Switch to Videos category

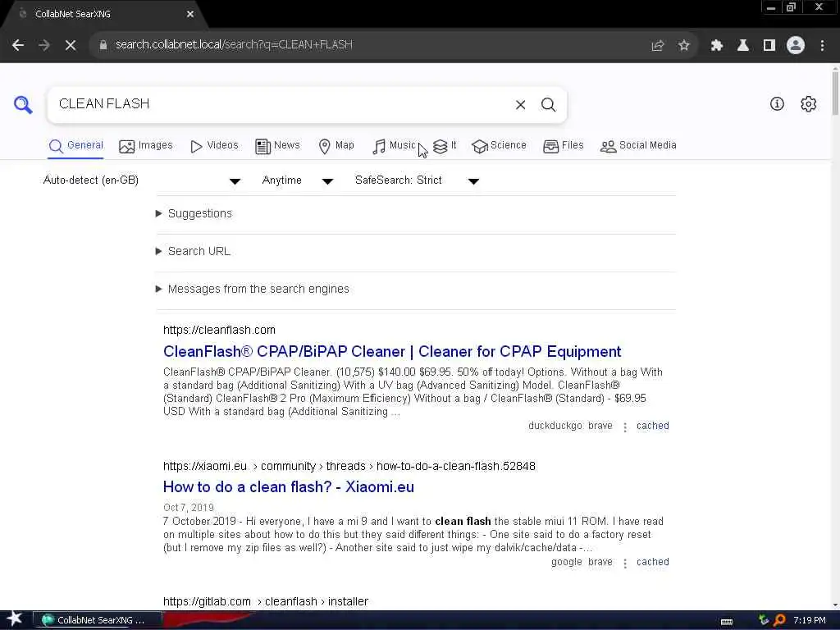pyautogui.click(x=214, y=146)
